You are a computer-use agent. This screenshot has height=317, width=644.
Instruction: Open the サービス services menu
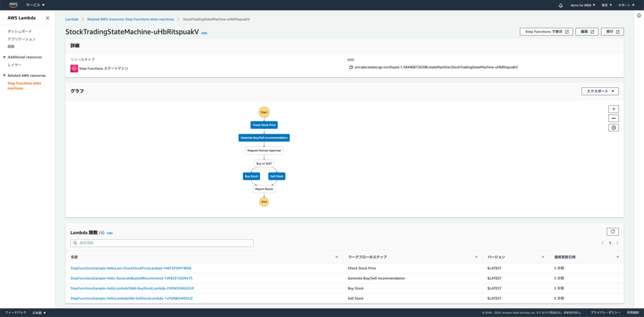click(x=35, y=5)
